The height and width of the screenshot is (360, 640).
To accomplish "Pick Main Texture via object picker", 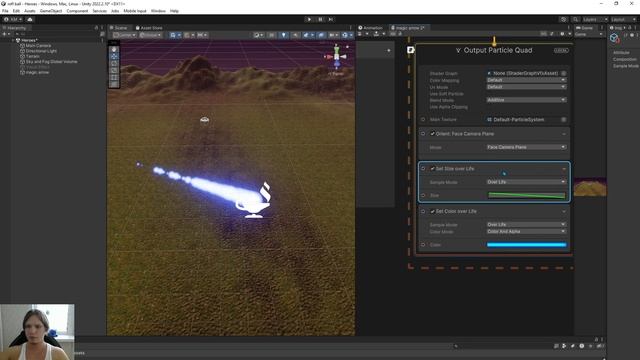I will (564, 120).
